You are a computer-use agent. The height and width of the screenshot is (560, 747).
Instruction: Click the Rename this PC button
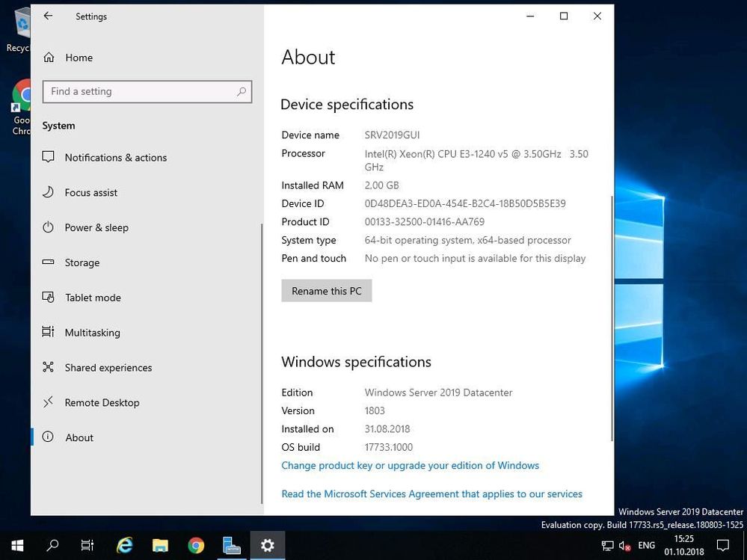point(326,291)
